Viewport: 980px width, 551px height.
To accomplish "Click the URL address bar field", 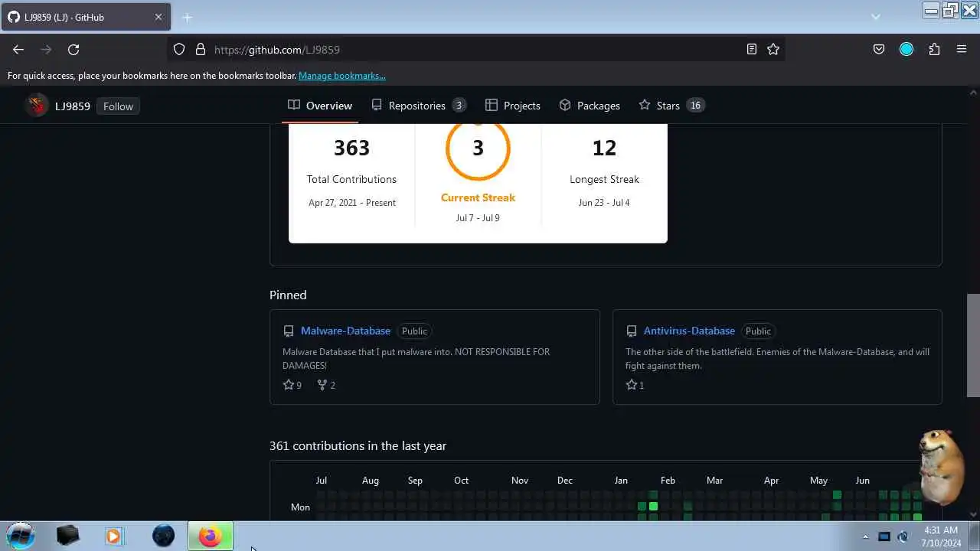I will coord(475,49).
